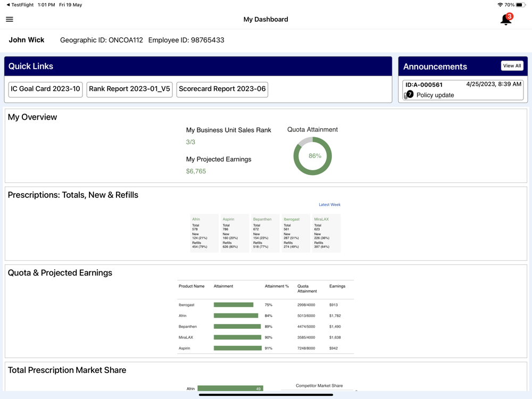Select the MiraLAX prescriptions card
Viewport: 532px width, 399px height.
326,233
